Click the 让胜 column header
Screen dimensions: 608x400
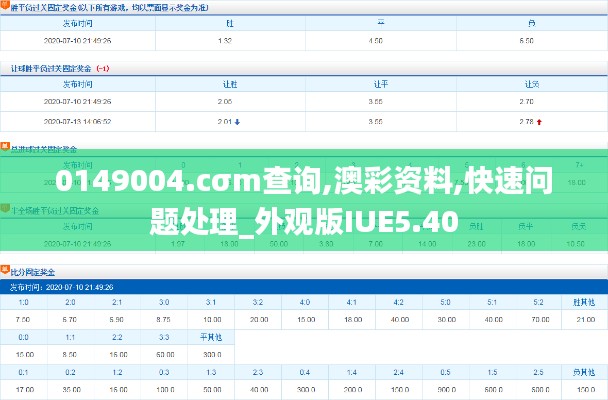click(x=230, y=84)
